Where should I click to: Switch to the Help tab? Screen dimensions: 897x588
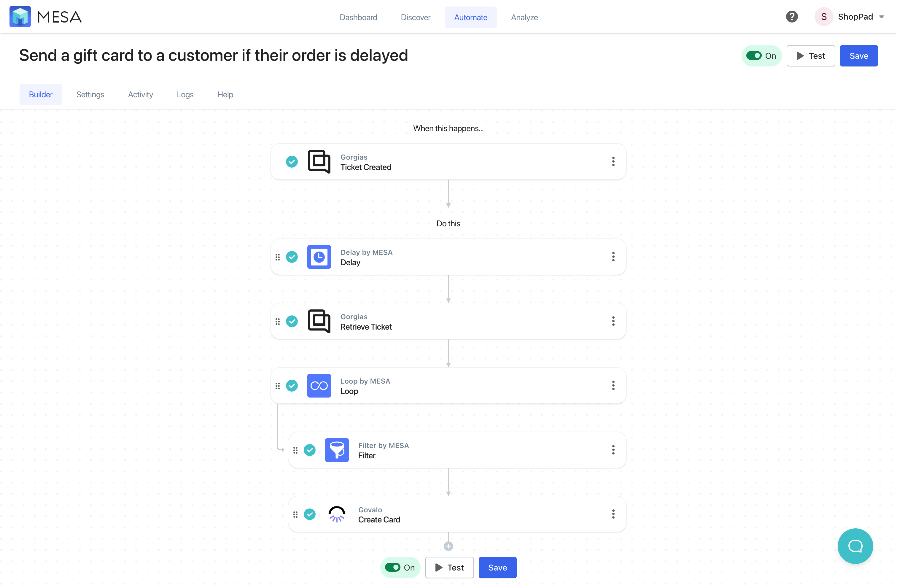pos(225,94)
